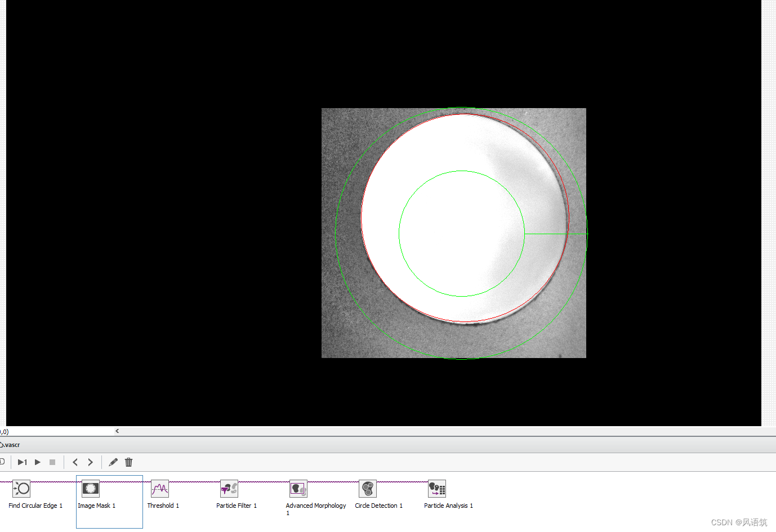This screenshot has height=532, width=776.
Task: Go to previous step using left chevron
Action: coord(75,462)
